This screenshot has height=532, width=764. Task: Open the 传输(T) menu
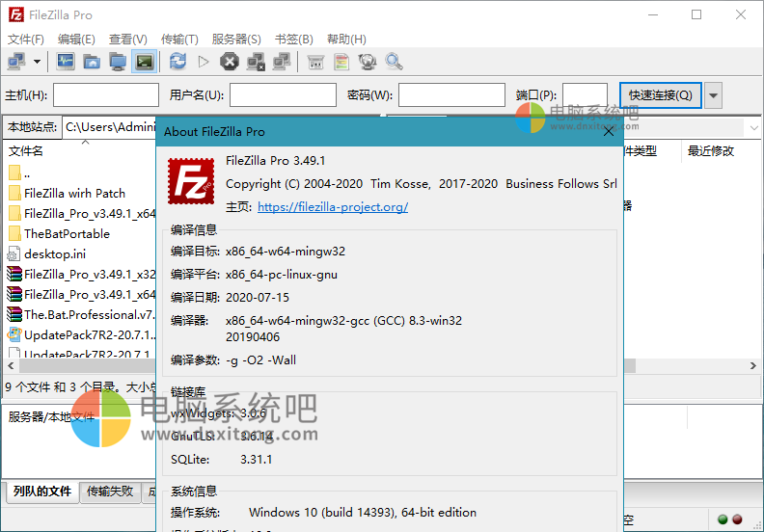pyautogui.click(x=179, y=39)
